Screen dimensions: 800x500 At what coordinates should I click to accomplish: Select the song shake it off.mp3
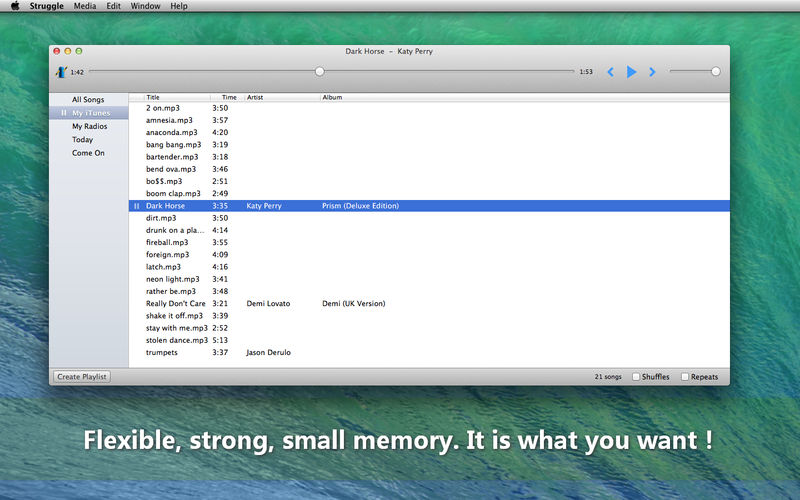click(174, 316)
